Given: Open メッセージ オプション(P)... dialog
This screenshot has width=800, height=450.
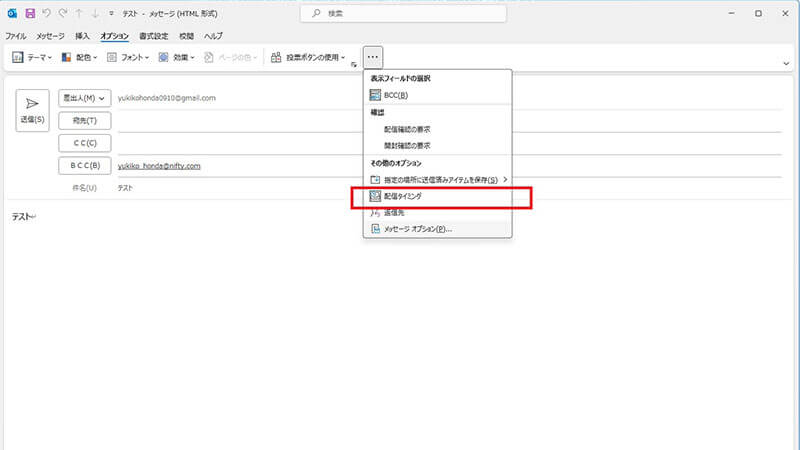Looking at the screenshot, I should [418, 228].
